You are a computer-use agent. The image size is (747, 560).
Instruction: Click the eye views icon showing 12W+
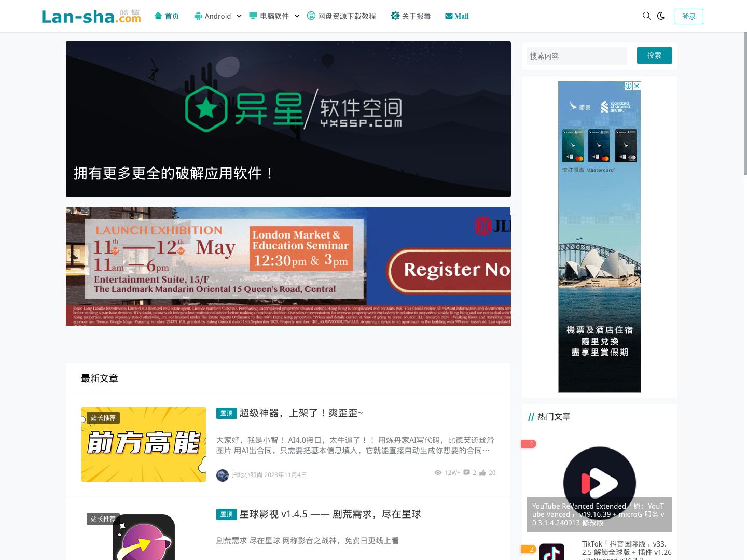[x=438, y=473]
